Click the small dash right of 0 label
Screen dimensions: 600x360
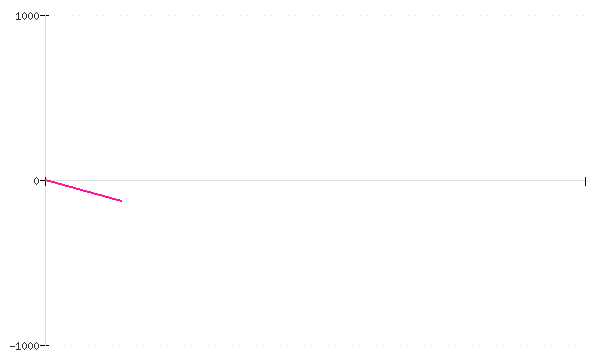tap(42, 181)
